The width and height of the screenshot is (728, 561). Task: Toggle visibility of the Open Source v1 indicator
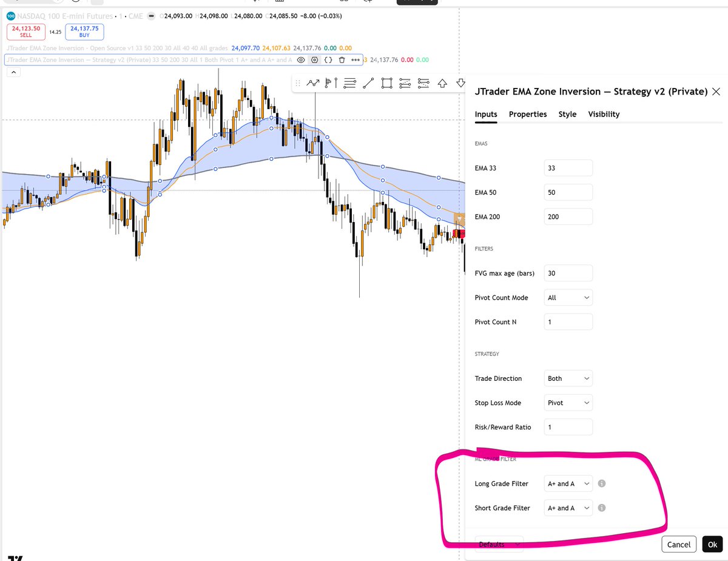coord(301,48)
